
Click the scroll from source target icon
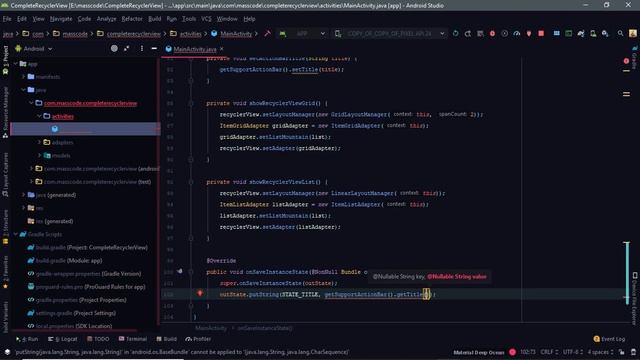coord(114,49)
